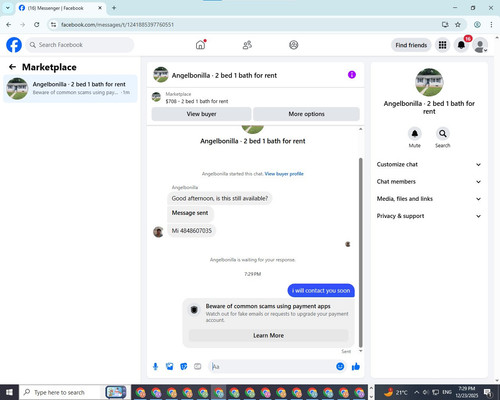
Task: Expand the Chat members section
Action: coord(429,182)
